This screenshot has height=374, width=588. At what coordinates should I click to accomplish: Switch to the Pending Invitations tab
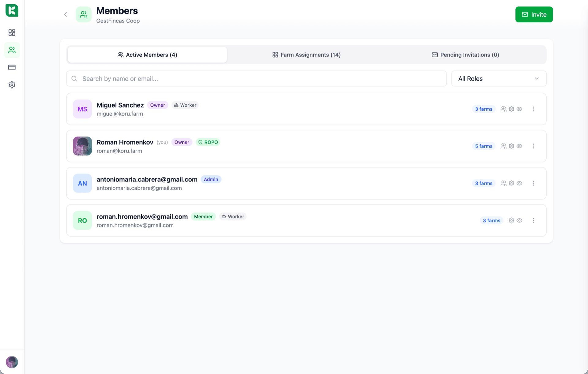pos(466,55)
